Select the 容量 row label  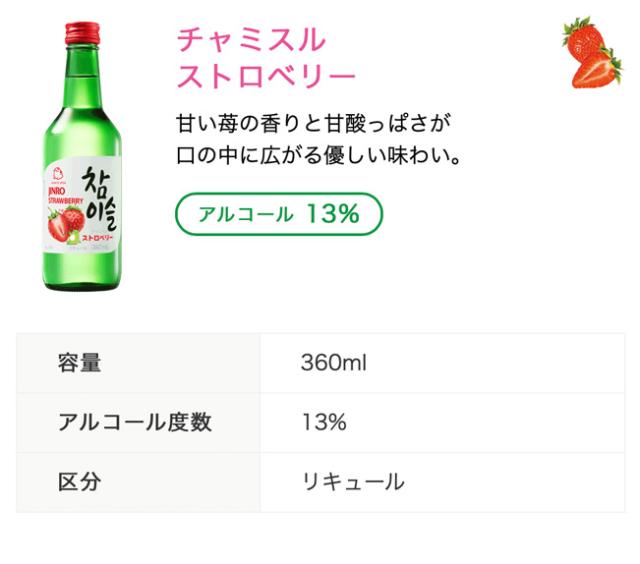click(x=80, y=362)
